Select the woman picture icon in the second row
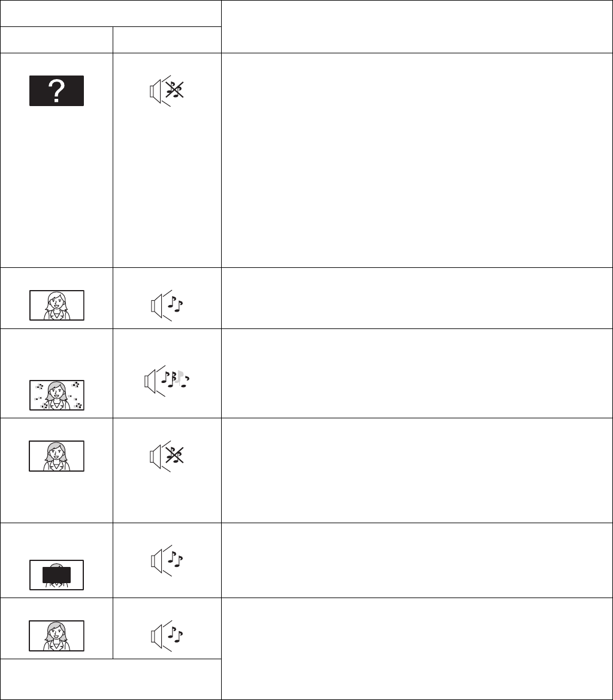613x700 pixels. point(56,305)
